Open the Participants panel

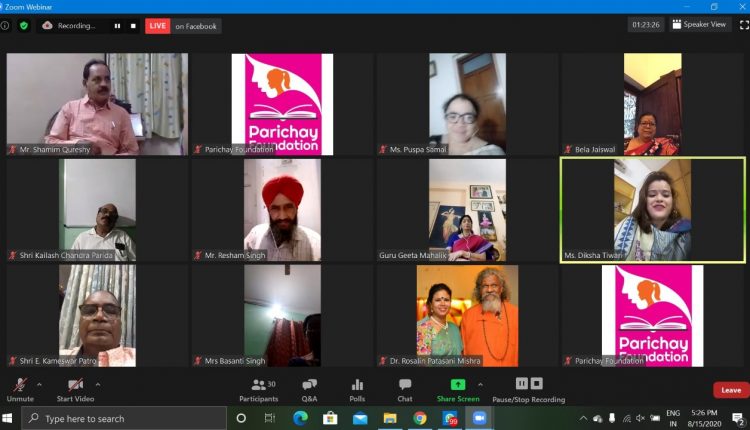point(258,388)
